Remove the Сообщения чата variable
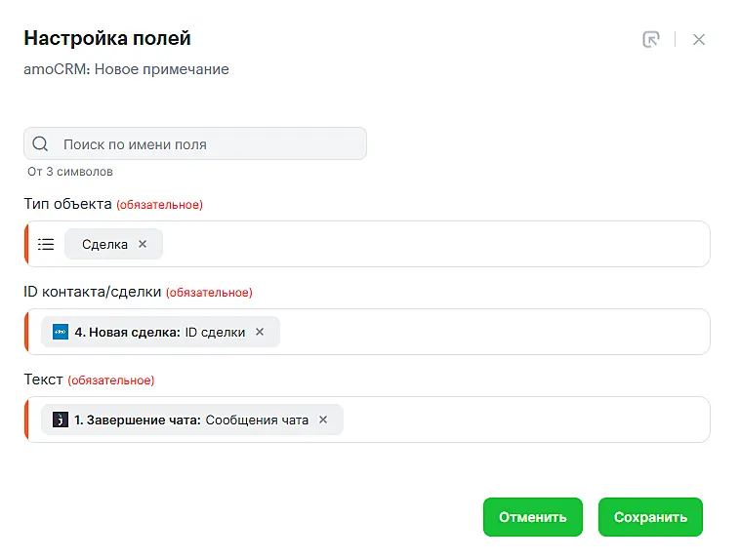This screenshot has width=740, height=560. pyautogui.click(x=323, y=420)
